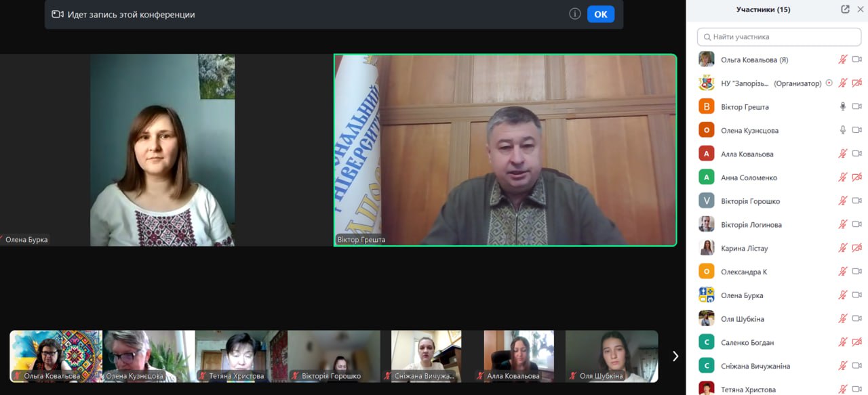Viewport: 868px width, 395px height.
Task: Click Олена Бурка's avatar in participants list
Action: click(x=707, y=295)
